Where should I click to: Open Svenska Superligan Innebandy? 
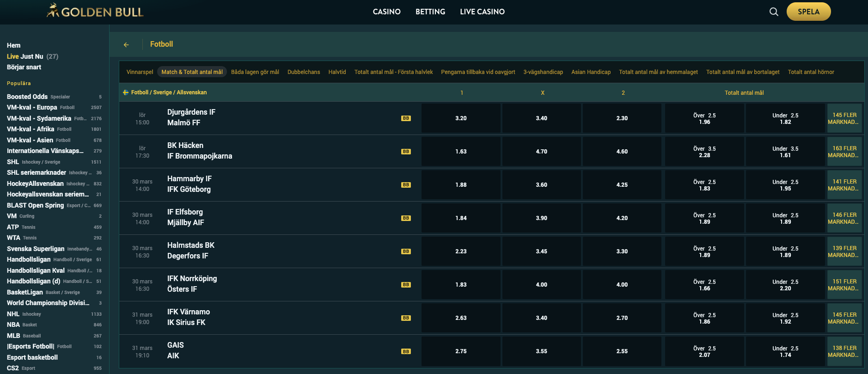[x=54, y=249]
